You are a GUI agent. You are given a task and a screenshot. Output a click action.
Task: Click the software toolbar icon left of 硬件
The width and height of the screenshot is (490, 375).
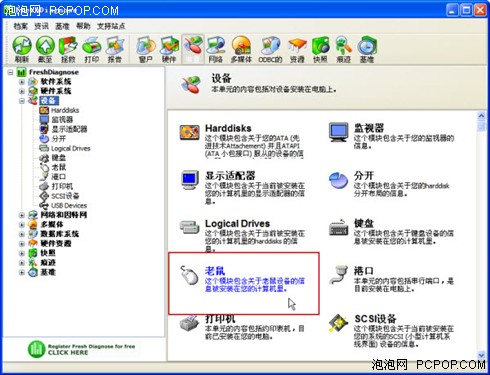click(146, 49)
